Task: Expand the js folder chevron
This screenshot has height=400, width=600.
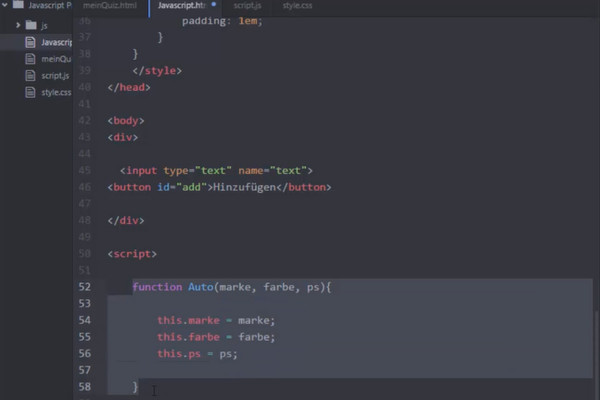Action: coord(18,25)
